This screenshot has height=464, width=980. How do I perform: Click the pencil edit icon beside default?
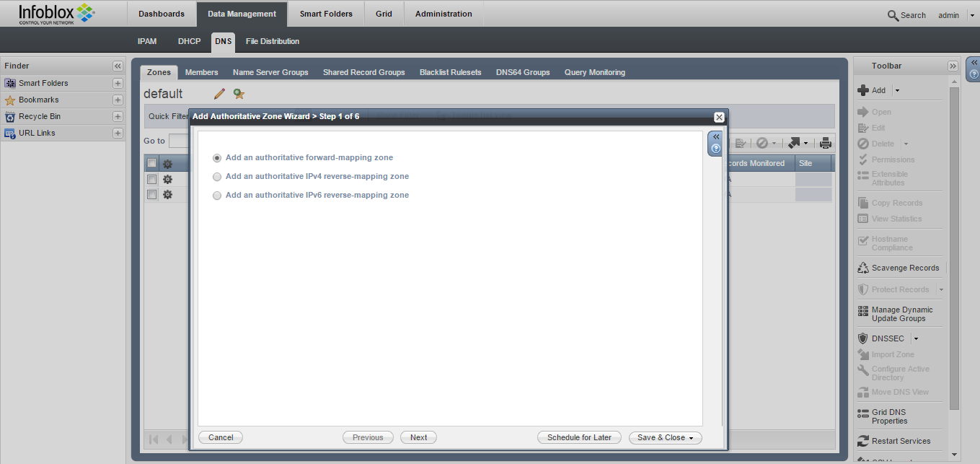(220, 94)
